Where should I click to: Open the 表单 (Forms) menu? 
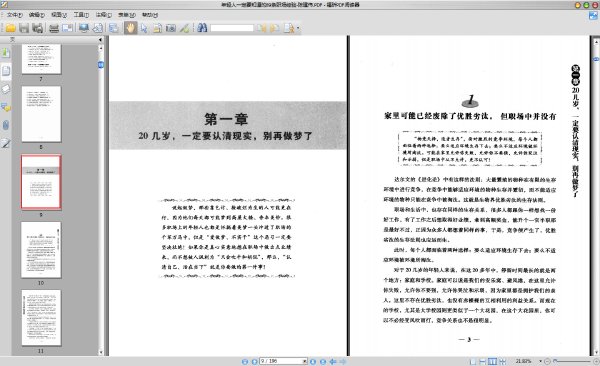126,15
